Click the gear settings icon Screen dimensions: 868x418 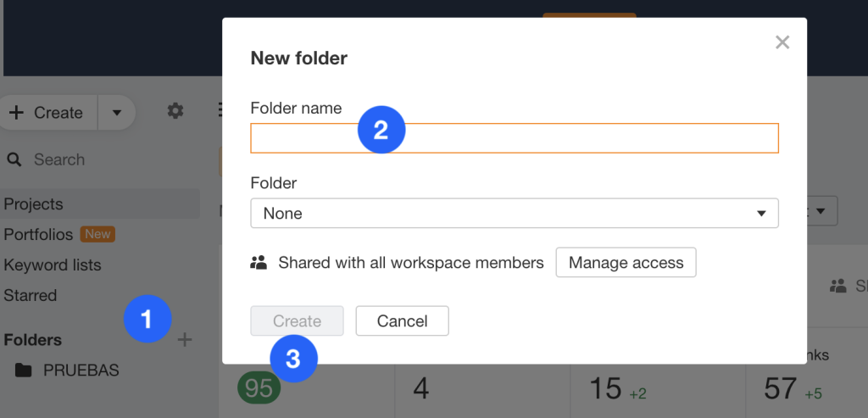[x=175, y=111]
